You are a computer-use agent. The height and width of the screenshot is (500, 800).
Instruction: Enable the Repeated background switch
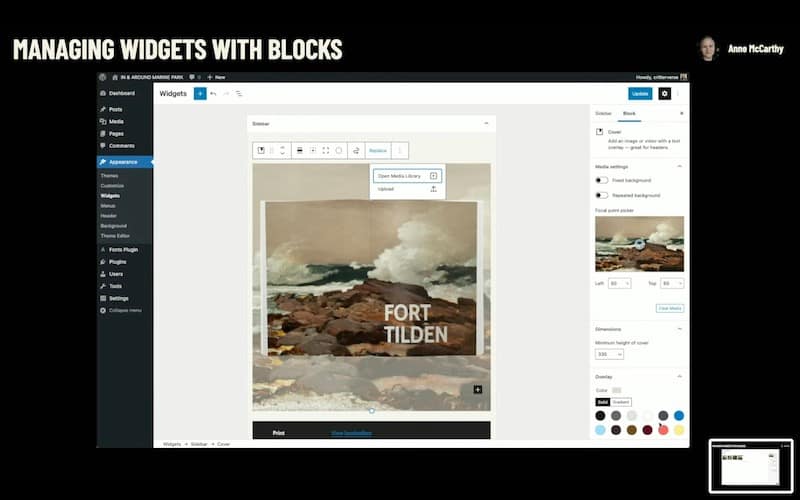coord(602,195)
